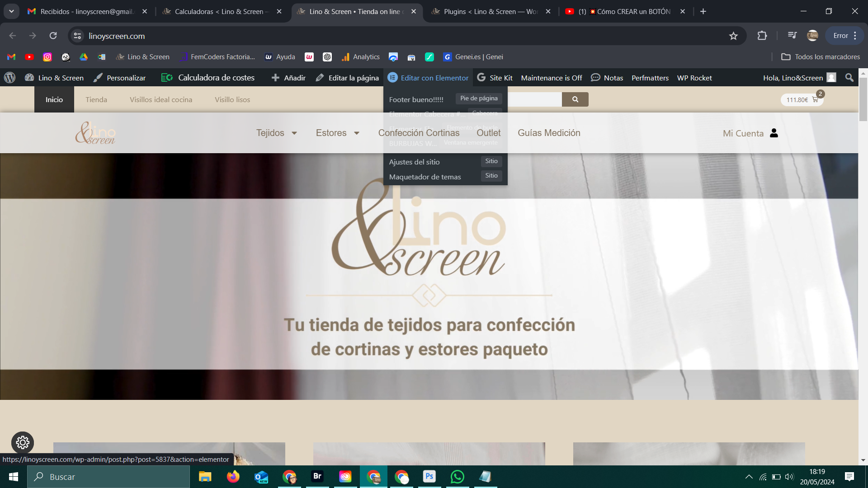Open Lino & Screen dashboard in admin bar
This screenshot has height=488, width=868.
pyautogui.click(x=54, y=78)
